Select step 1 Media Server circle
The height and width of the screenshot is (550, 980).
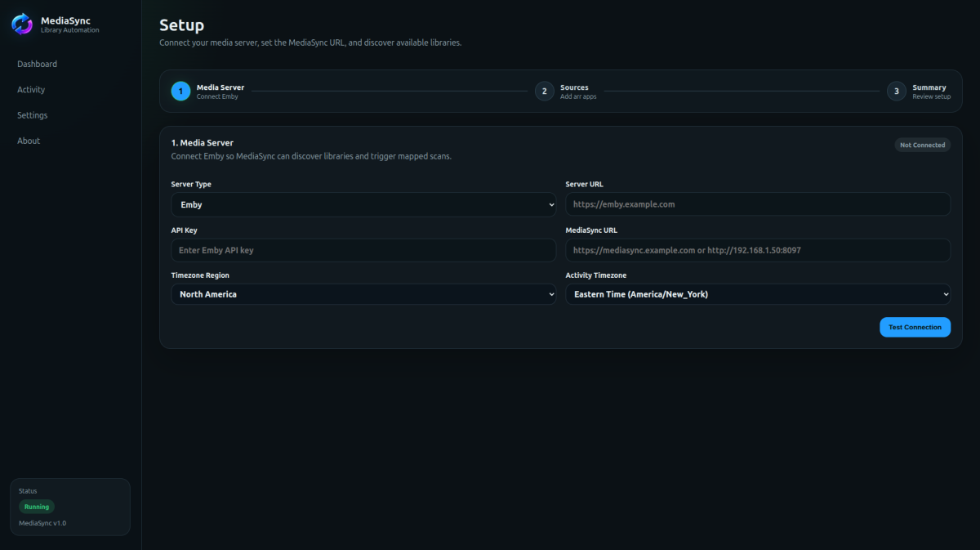180,92
